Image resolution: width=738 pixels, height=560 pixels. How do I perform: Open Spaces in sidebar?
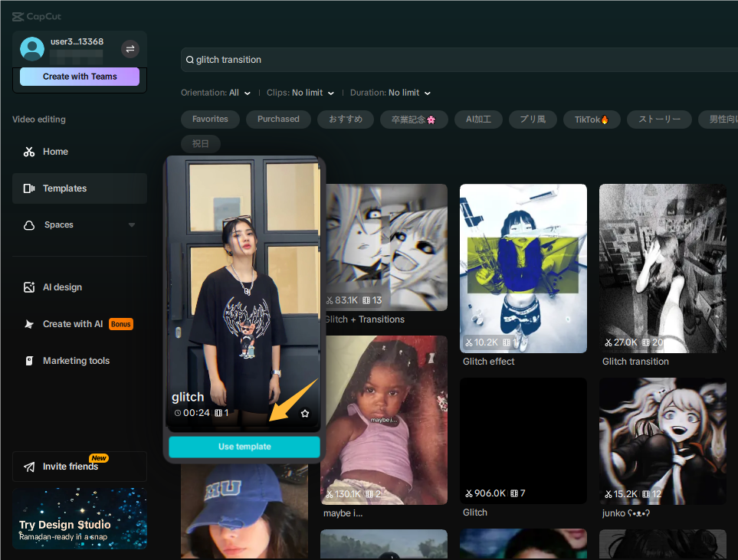(80, 225)
